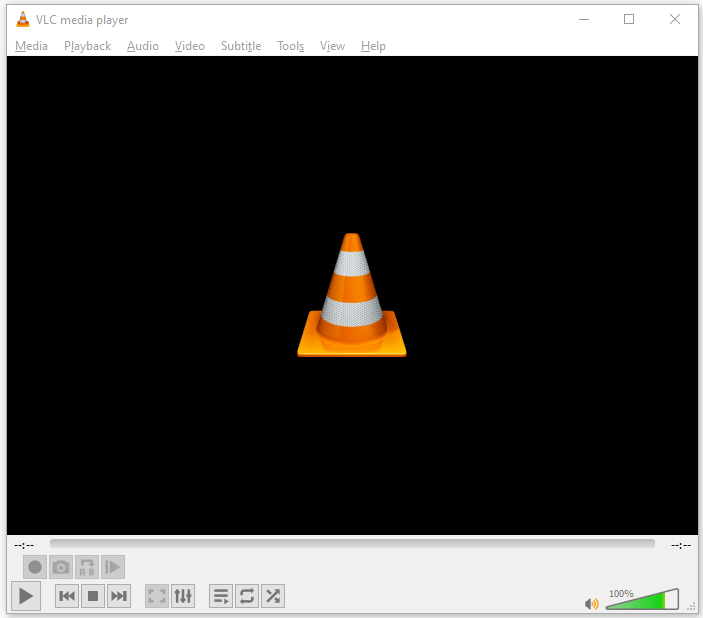Open the Media menu
The height and width of the screenshot is (618, 703).
point(31,46)
